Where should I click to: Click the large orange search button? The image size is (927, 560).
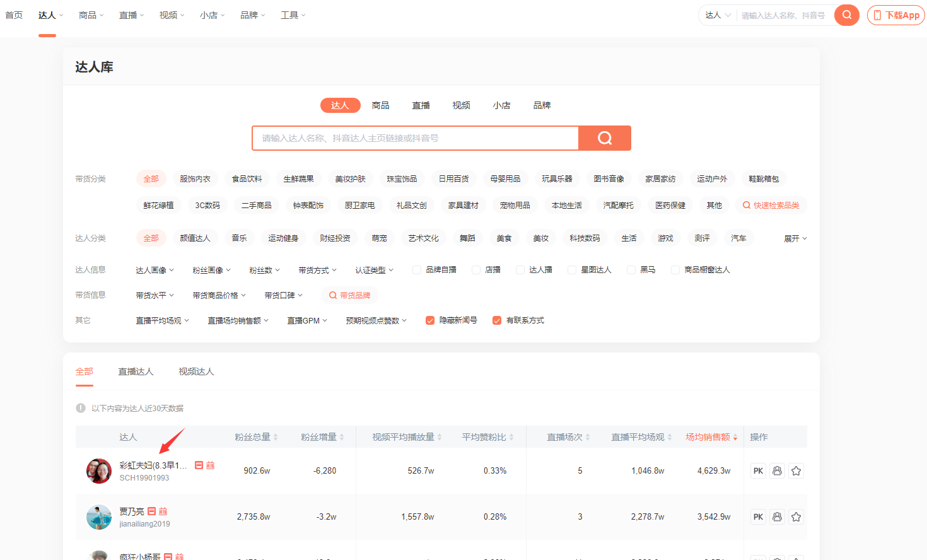click(605, 138)
